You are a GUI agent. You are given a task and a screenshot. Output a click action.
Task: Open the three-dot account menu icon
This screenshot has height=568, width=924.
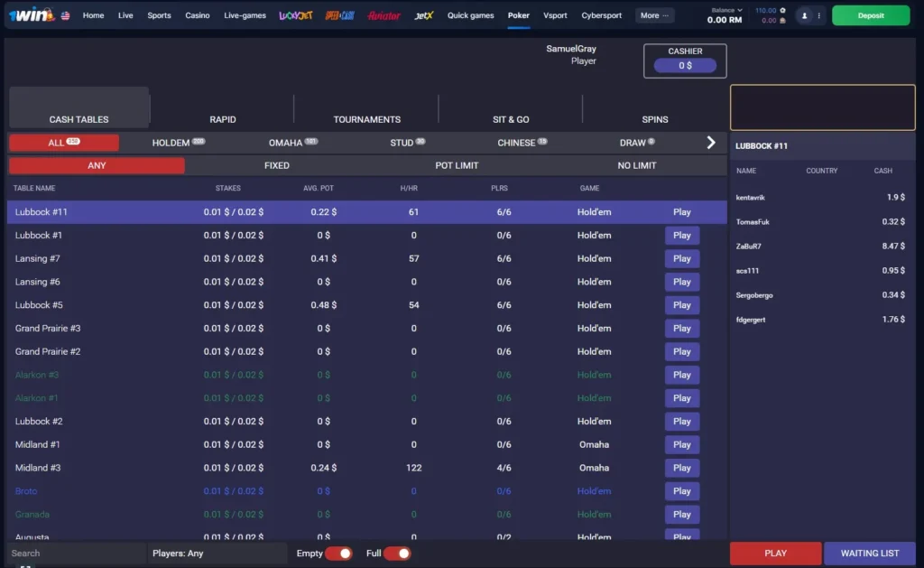pyautogui.click(x=818, y=16)
